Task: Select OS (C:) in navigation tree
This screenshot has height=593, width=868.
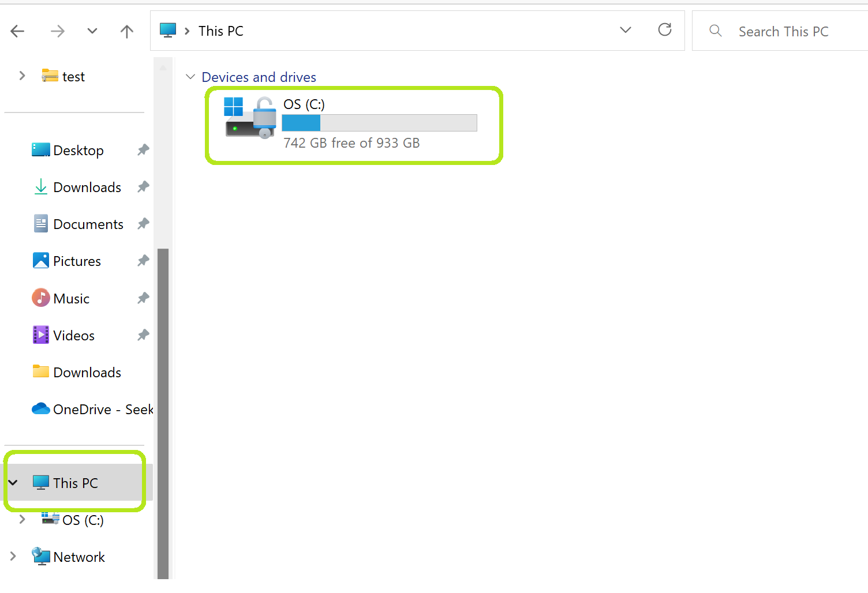Action: click(83, 520)
